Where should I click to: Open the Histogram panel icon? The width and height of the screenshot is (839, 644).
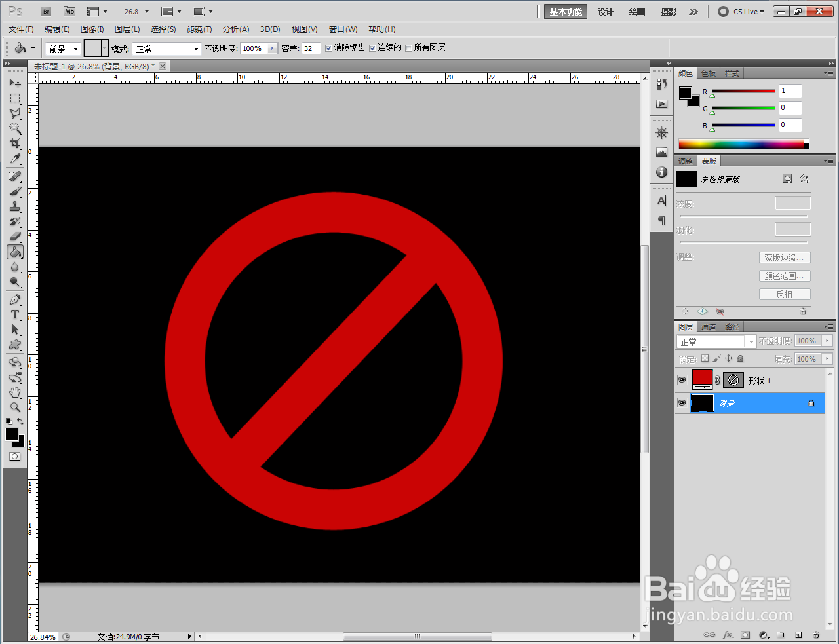(662, 153)
